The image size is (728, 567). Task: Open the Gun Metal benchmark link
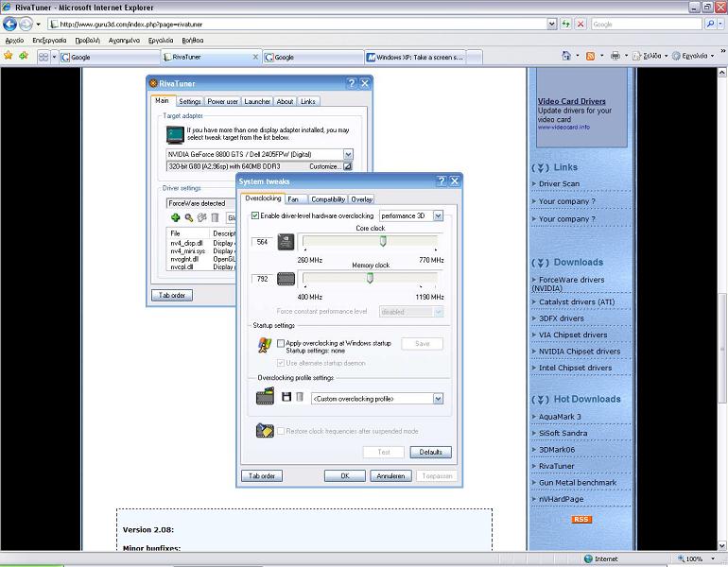(x=578, y=483)
